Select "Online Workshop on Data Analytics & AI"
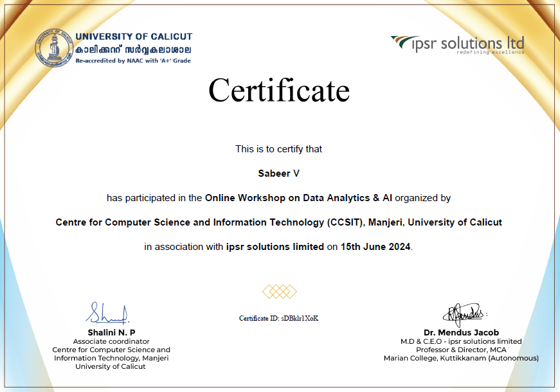560x392 pixels. tap(298, 198)
